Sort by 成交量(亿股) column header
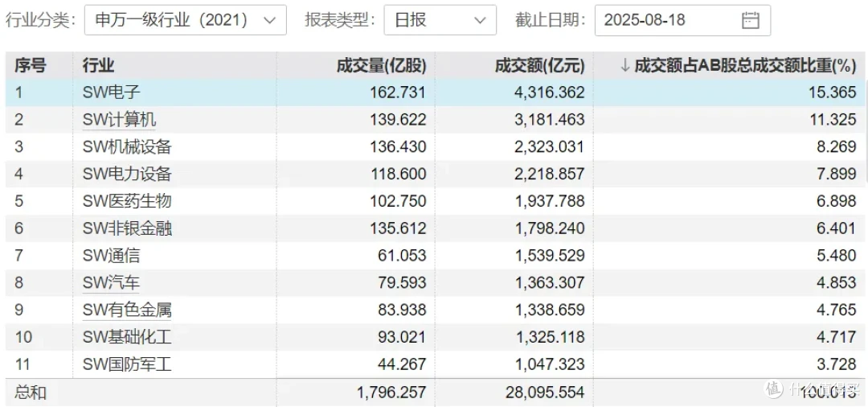The image size is (868, 407). pos(382,65)
